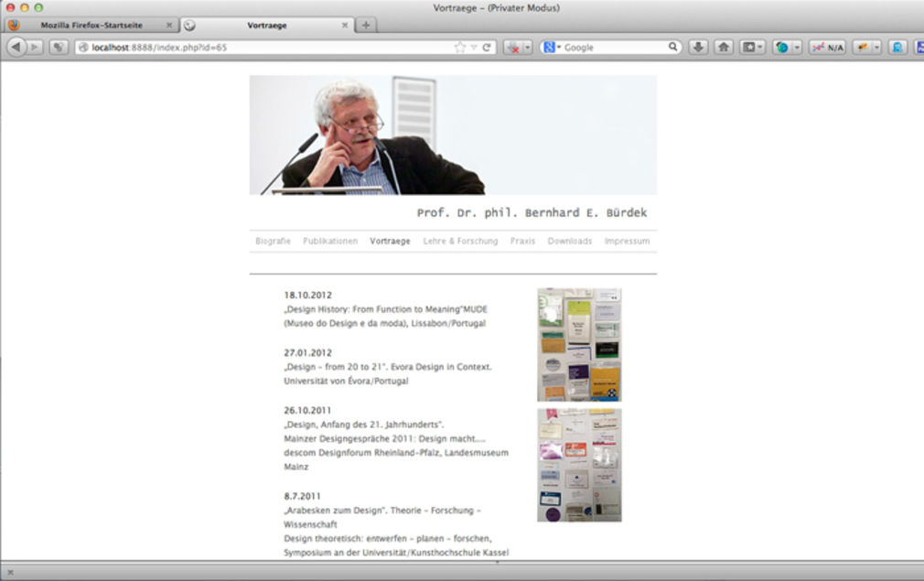Go back with the Back arrow button
The image size is (924, 581).
click(x=16, y=47)
